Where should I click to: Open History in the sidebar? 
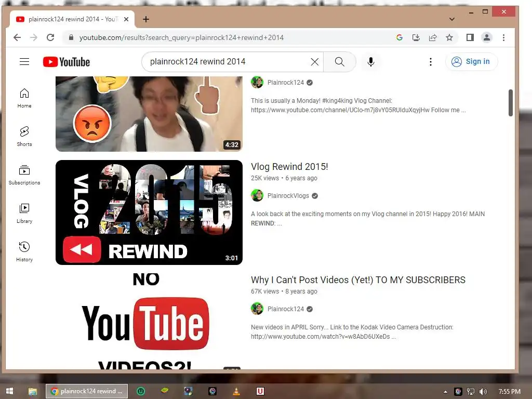pos(24,251)
